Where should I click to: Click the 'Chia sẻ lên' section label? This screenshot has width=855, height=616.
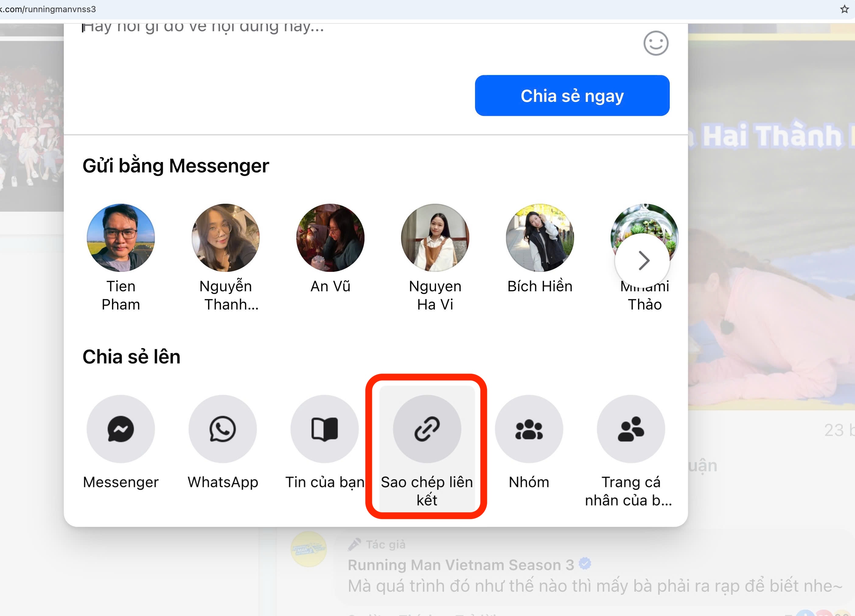131,357
